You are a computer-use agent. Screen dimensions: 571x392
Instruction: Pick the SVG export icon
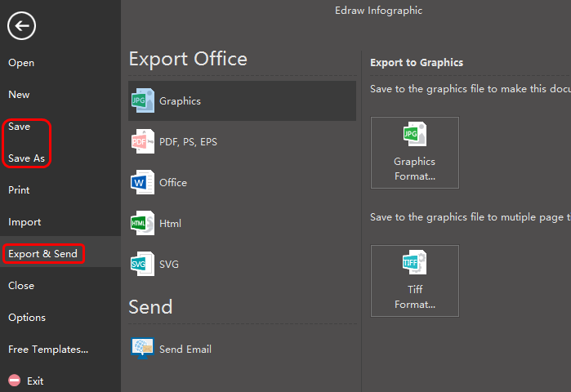pos(142,264)
